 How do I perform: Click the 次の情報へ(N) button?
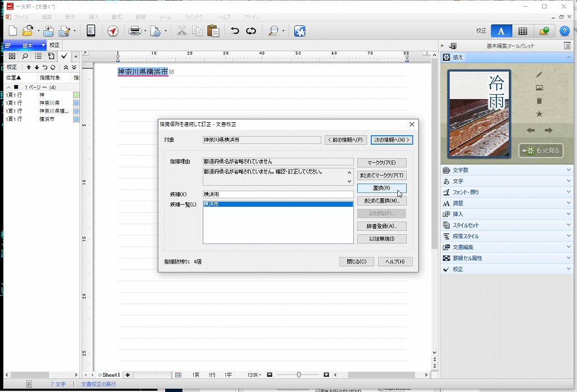click(x=392, y=140)
